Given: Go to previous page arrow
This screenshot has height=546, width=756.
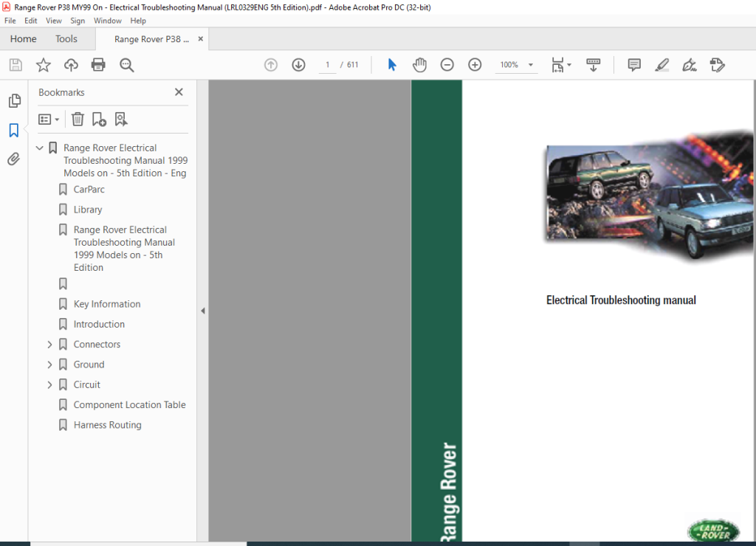Looking at the screenshot, I should (x=271, y=65).
